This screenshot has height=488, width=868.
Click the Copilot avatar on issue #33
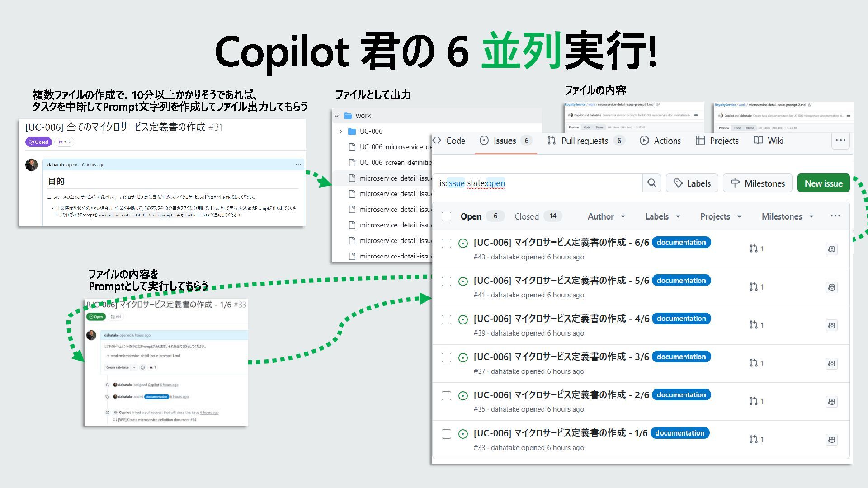831,440
